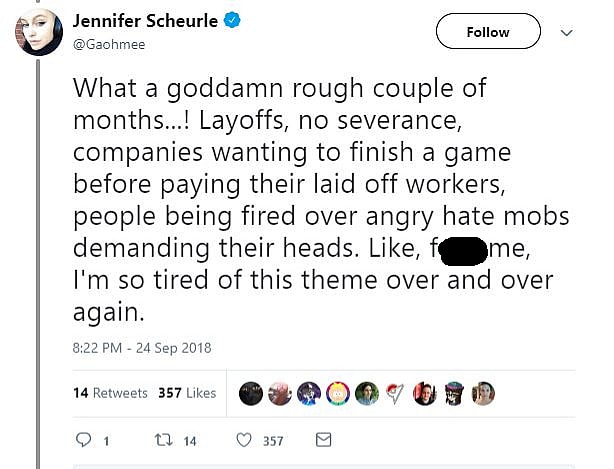614x469 pixels.
Task: Click the retweet count number beside retweet icon
Action: point(189,441)
